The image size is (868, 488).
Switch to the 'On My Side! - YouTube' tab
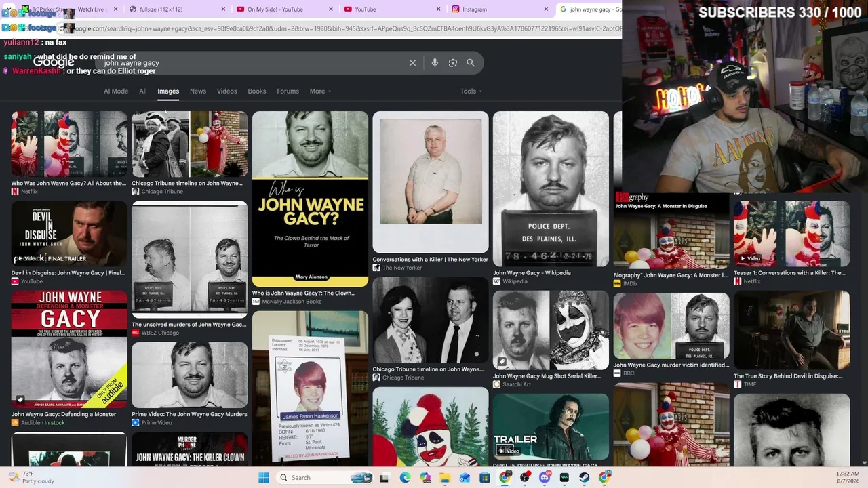(x=283, y=9)
